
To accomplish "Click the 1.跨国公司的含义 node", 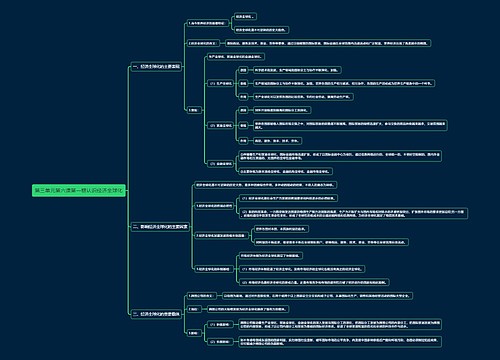I will [x=201, y=296].
